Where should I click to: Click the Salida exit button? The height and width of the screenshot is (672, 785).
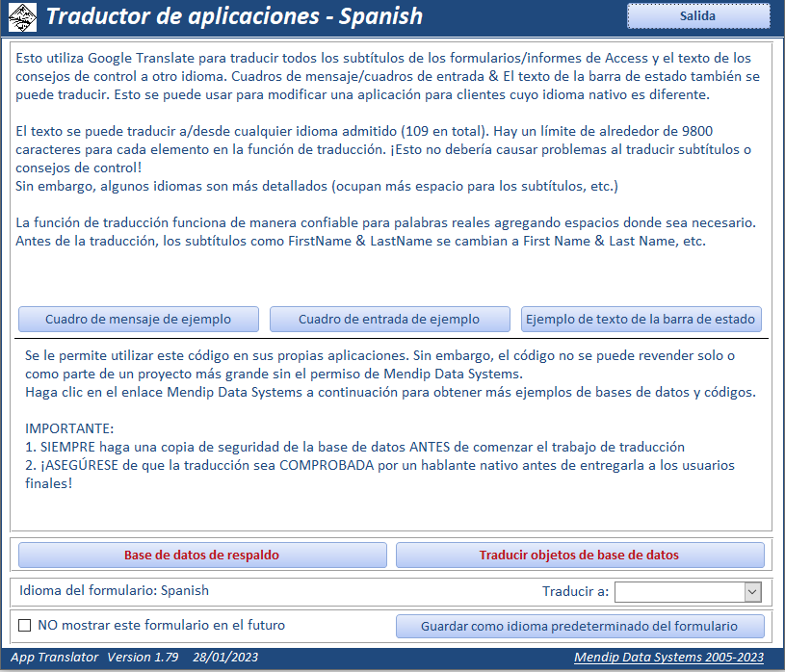coord(698,16)
